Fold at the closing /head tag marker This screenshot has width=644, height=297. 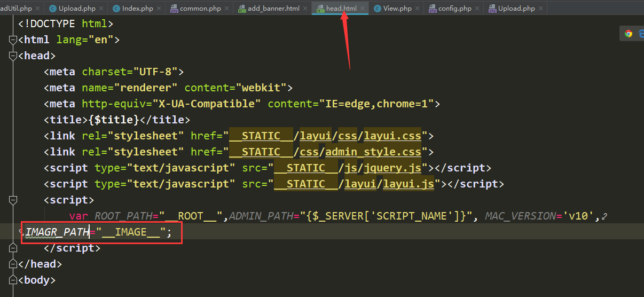pyautogui.click(x=13, y=264)
